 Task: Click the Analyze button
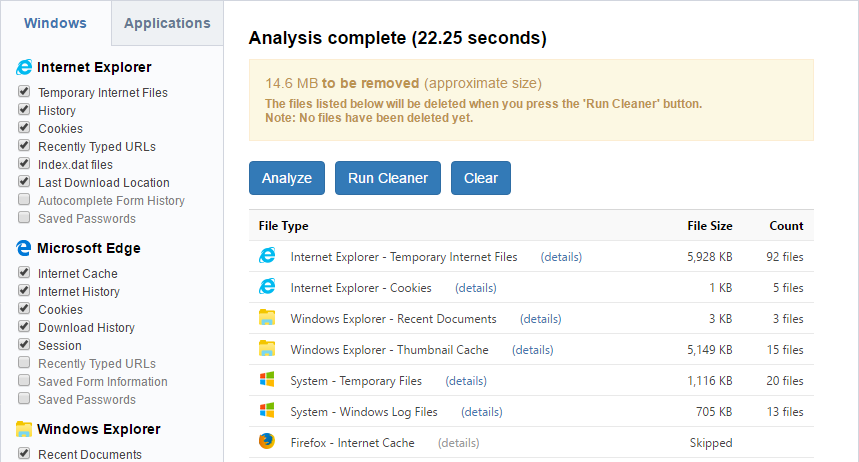(x=287, y=178)
